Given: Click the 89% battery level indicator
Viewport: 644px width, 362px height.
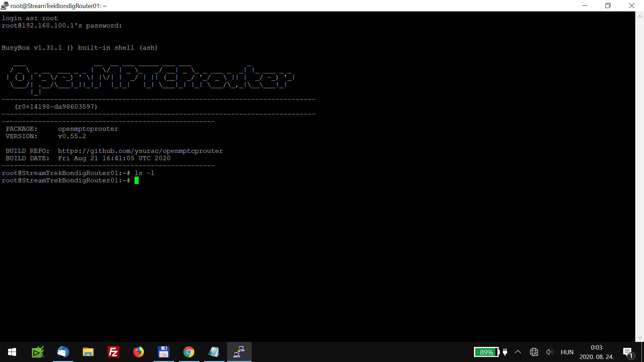Looking at the screenshot, I should click(x=486, y=352).
